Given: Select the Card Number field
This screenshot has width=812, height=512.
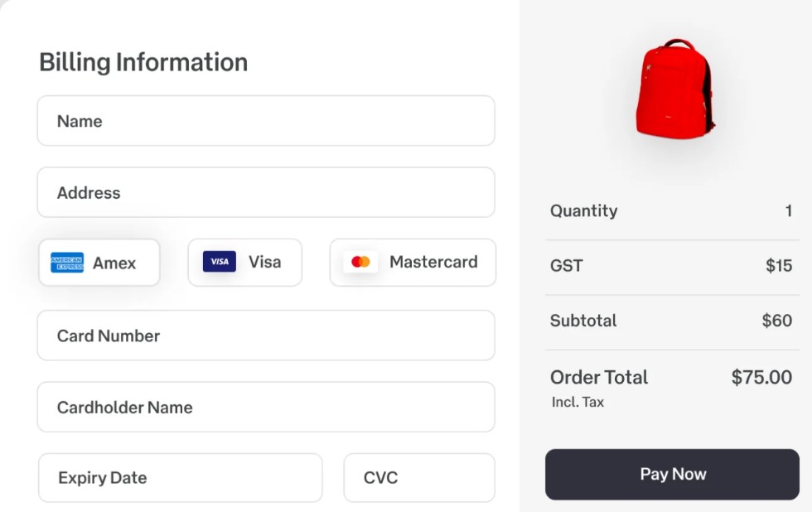Looking at the screenshot, I should click(x=266, y=336).
